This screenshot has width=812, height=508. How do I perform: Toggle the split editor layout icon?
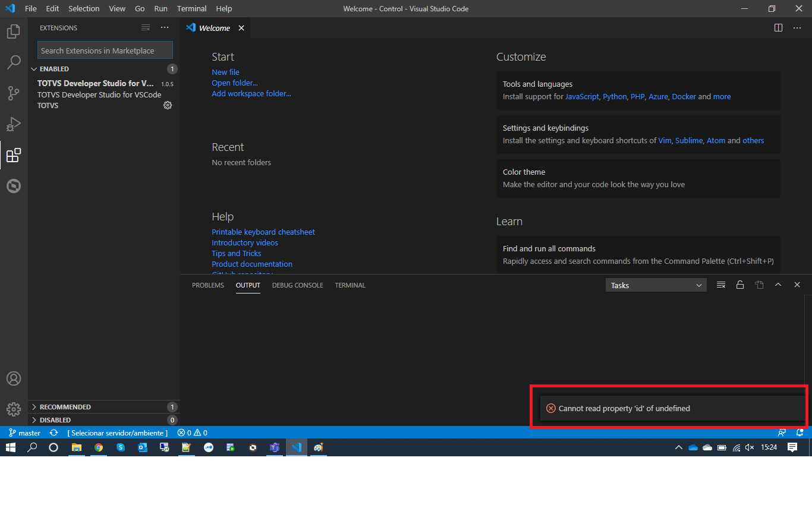[778, 27]
